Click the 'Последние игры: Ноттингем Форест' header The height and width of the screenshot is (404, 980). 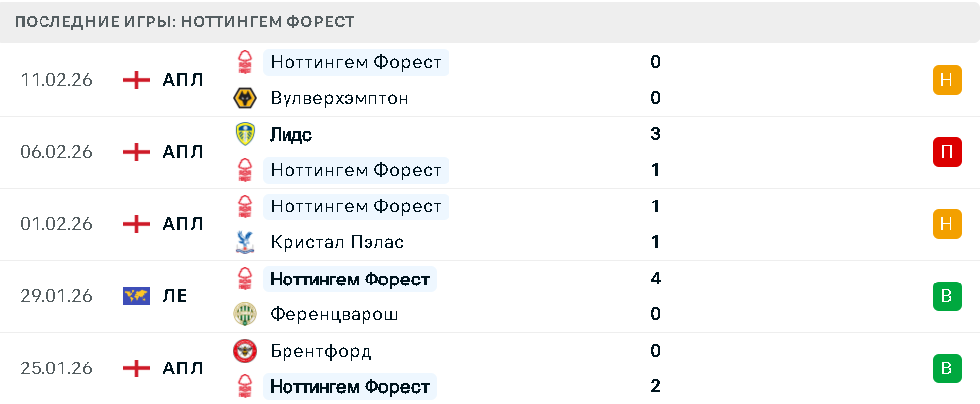(185, 21)
